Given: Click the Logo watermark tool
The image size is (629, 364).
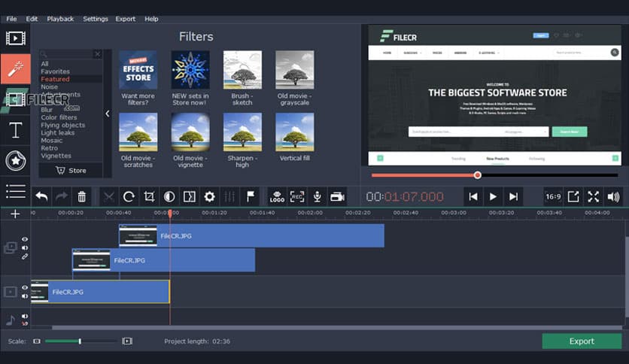Looking at the screenshot, I should coord(277,196).
